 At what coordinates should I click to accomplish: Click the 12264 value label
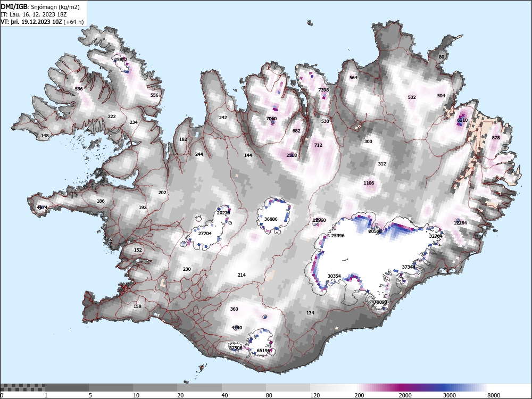coord(460,223)
